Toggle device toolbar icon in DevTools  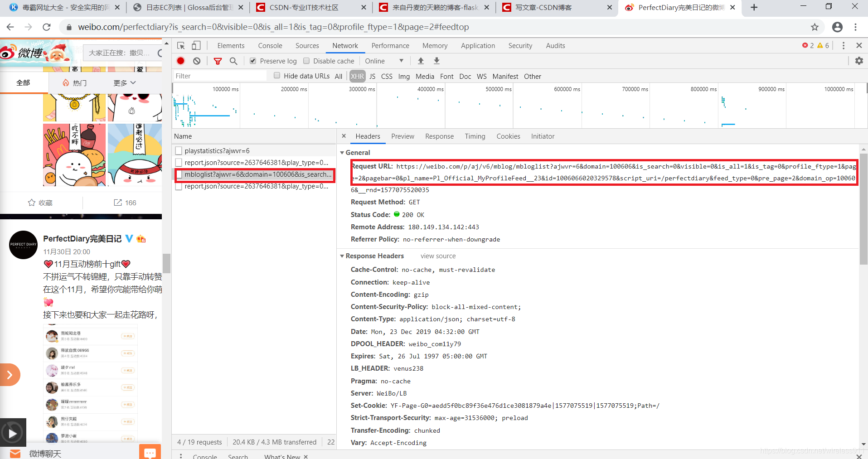(196, 46)
